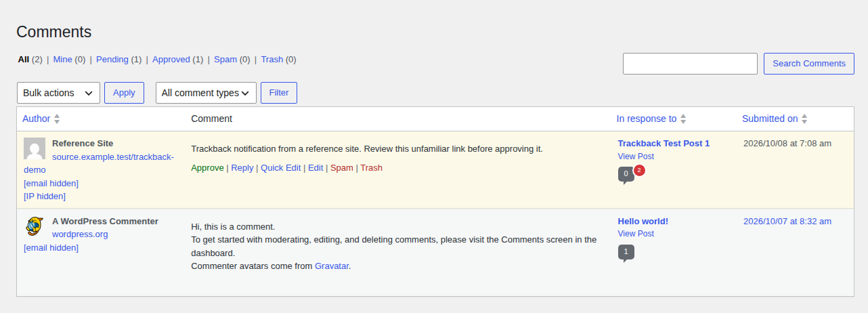
Task: Sort comments by Author column header
Action: point(37,119)
